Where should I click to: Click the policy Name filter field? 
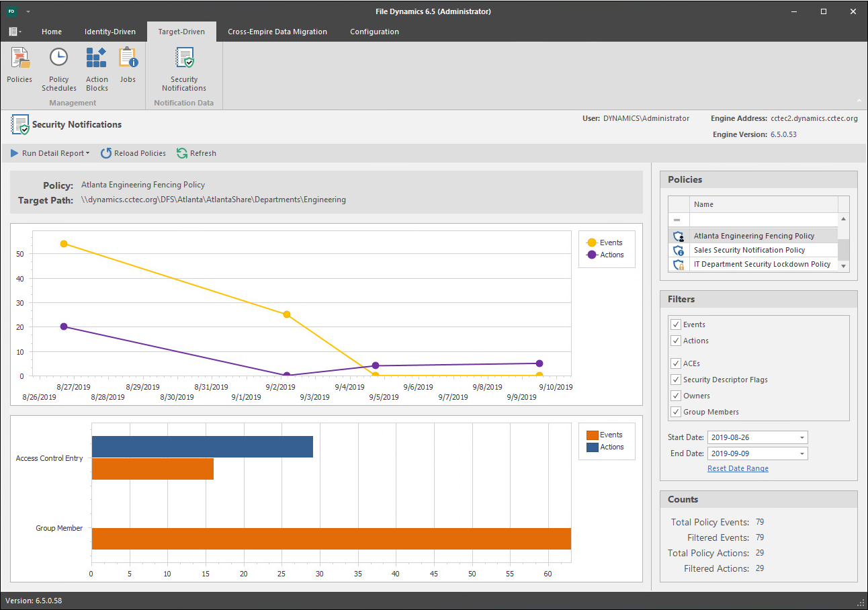coord(763,220)
